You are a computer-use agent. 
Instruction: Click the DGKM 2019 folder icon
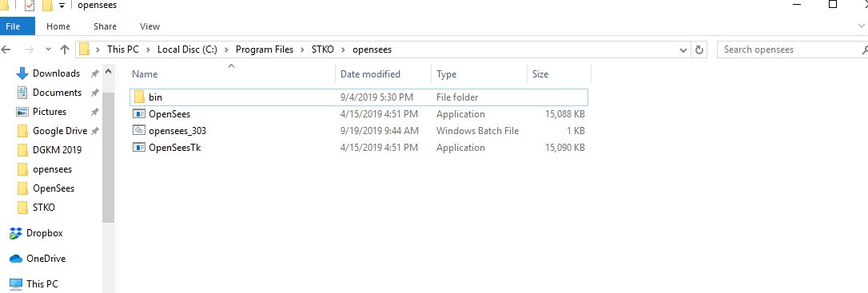coord(22,150)
